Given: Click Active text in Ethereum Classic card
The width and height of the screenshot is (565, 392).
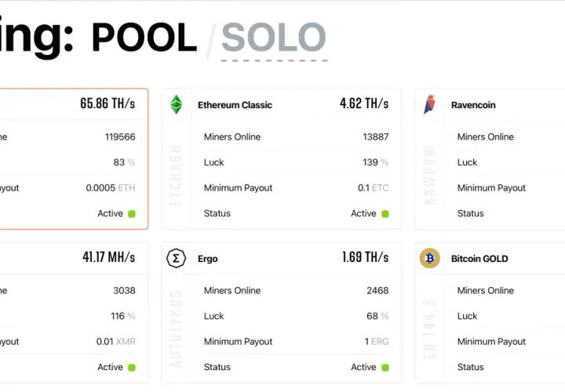Looking at the screenshot, I should pos(363,213).
